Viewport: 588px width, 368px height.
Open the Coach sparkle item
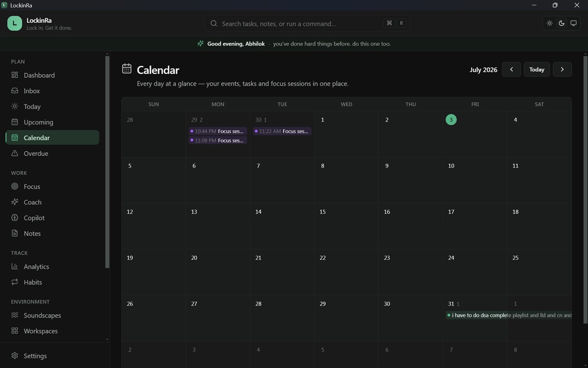(x=52, y=202)
